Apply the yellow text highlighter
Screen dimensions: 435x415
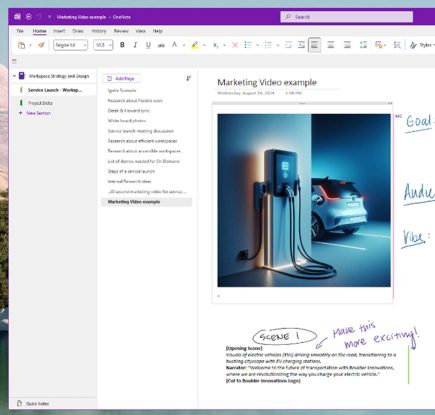[195, 45]
